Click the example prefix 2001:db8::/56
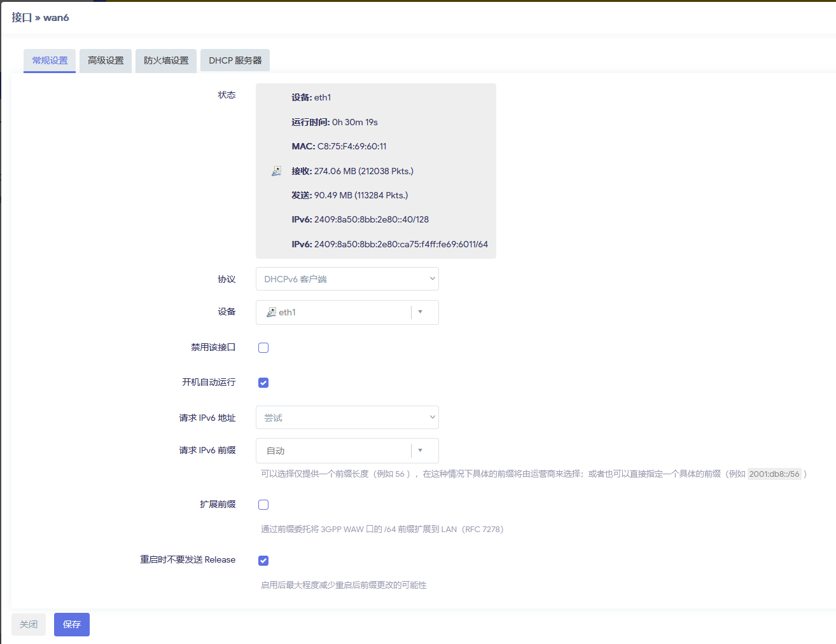Image resolution: width=836 pixels, height=644 pixels. pos(774,474)
